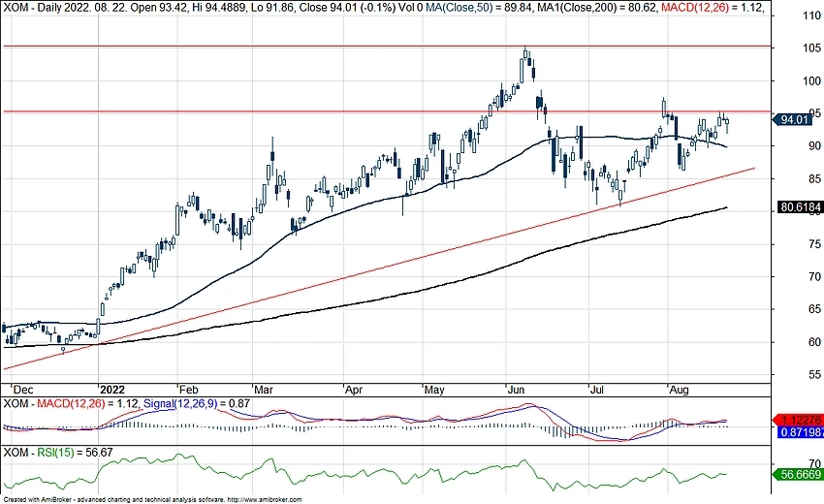Click the 'Jul' month label

[x=596, y=390]
